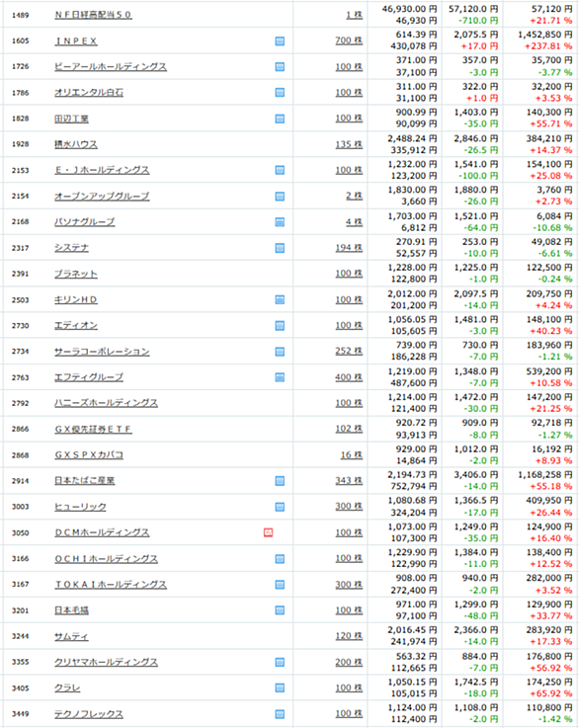579x728 pixels.
Task: Click the 400 株 quantity link
Action: tap(349, 377)
